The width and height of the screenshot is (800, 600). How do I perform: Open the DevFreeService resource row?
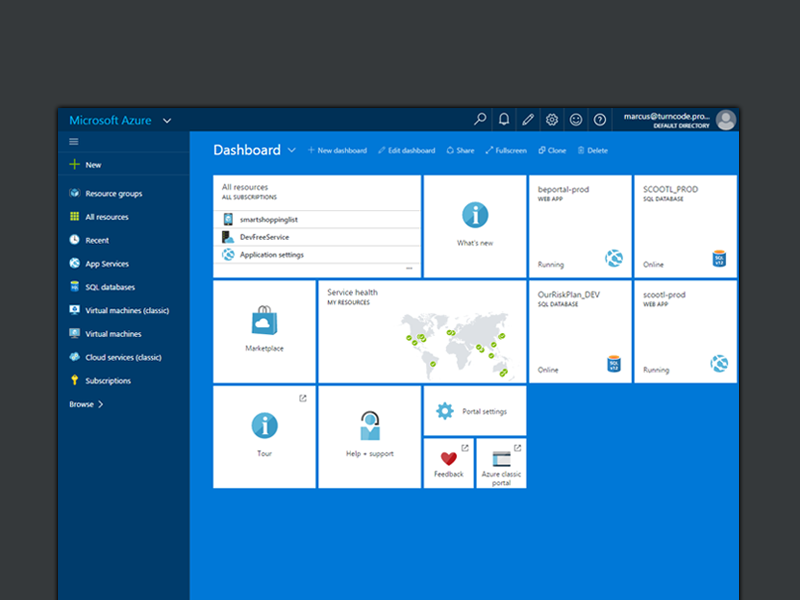(317, 237)
